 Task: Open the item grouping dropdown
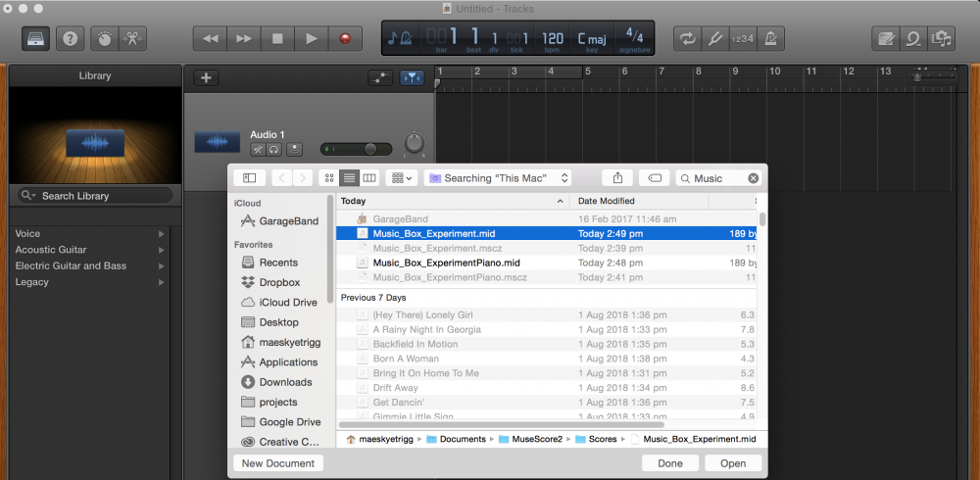[x=401, y=178]
